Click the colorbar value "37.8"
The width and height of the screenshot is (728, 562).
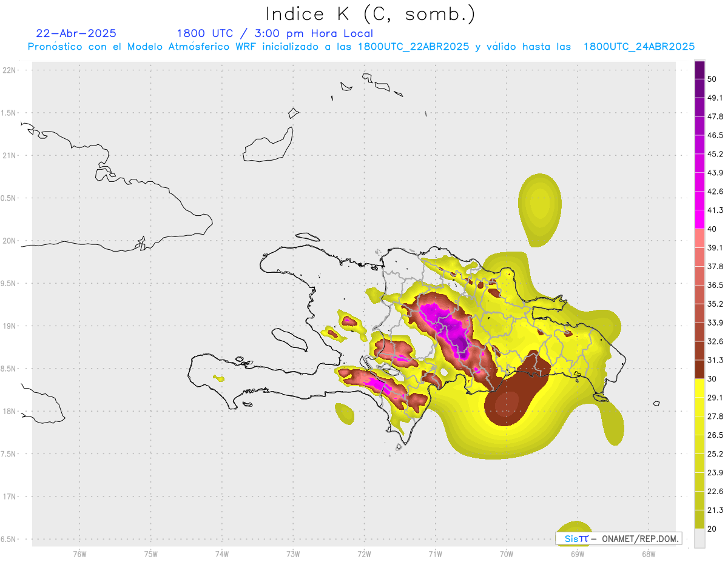click(715, 266)
